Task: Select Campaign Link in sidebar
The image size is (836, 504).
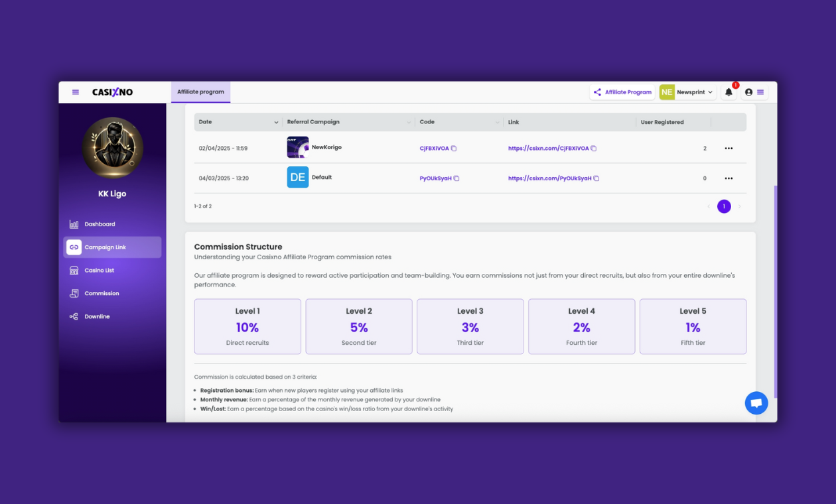Action: (112, 247)
